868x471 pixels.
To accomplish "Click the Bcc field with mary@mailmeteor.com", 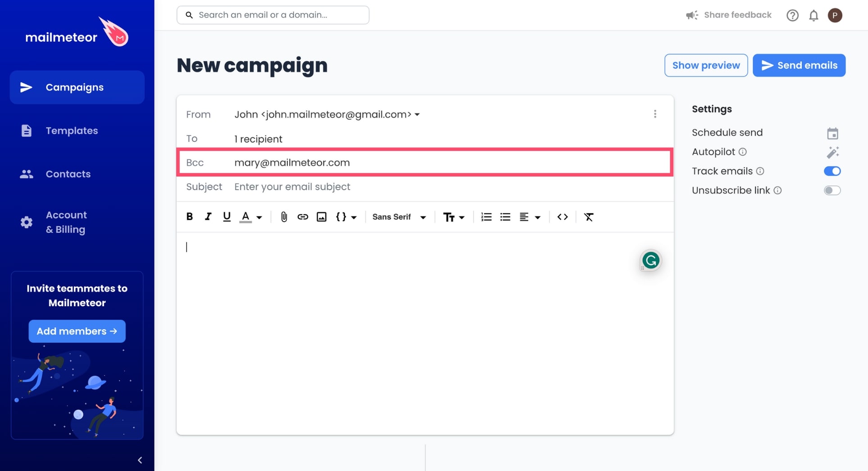I will pyautogui.click(x=425, y=162).
